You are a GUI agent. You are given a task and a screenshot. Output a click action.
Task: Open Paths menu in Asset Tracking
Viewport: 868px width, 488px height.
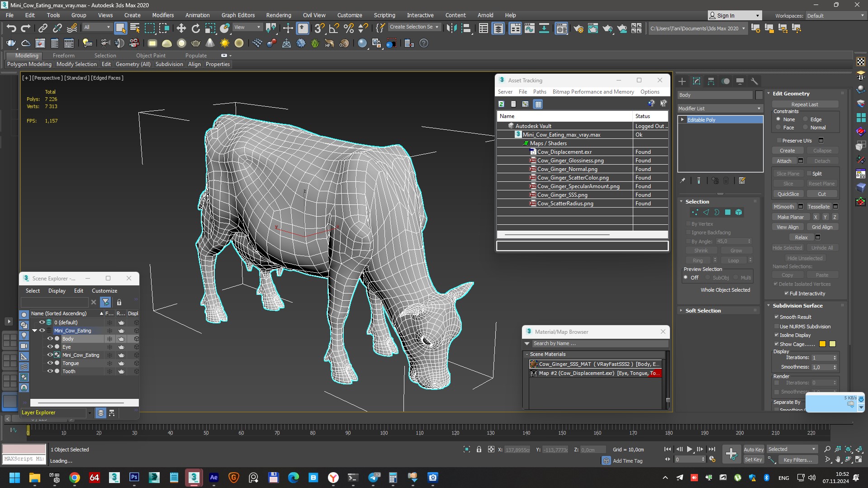point(540,92)
